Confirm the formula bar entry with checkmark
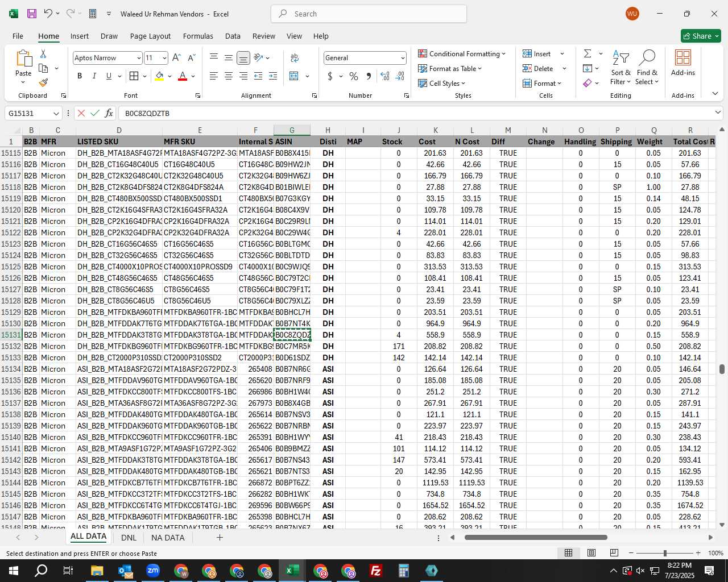Image resolution: width=728 pixels, height=582 pixels. [x=95, y=113]
